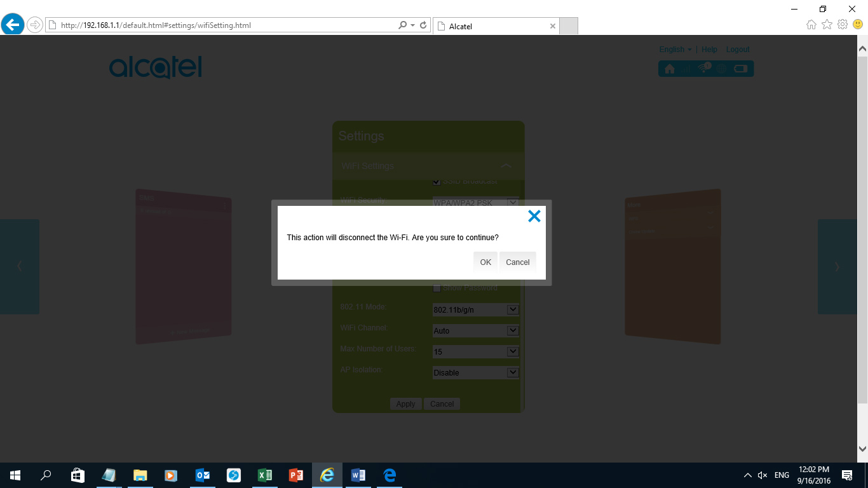Open the Notepad taskbar icon

coord(109,475)
